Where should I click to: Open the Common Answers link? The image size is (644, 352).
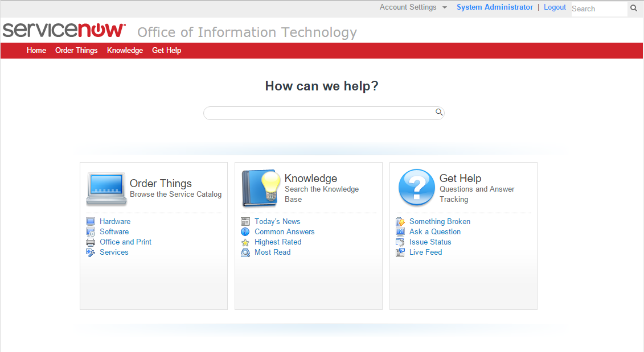click(x=285, y=232)
